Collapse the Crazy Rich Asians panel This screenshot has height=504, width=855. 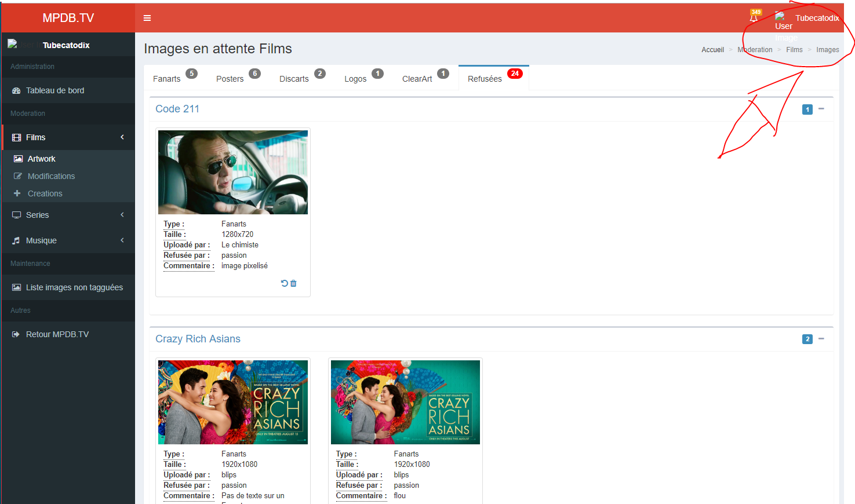(821, 339)
